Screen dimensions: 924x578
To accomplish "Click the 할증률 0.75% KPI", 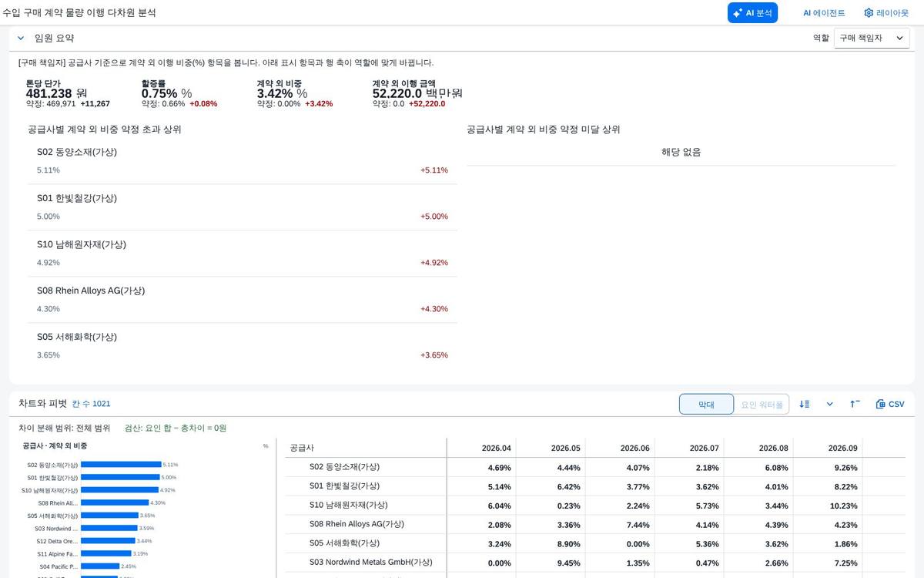I will pos(179,93).
